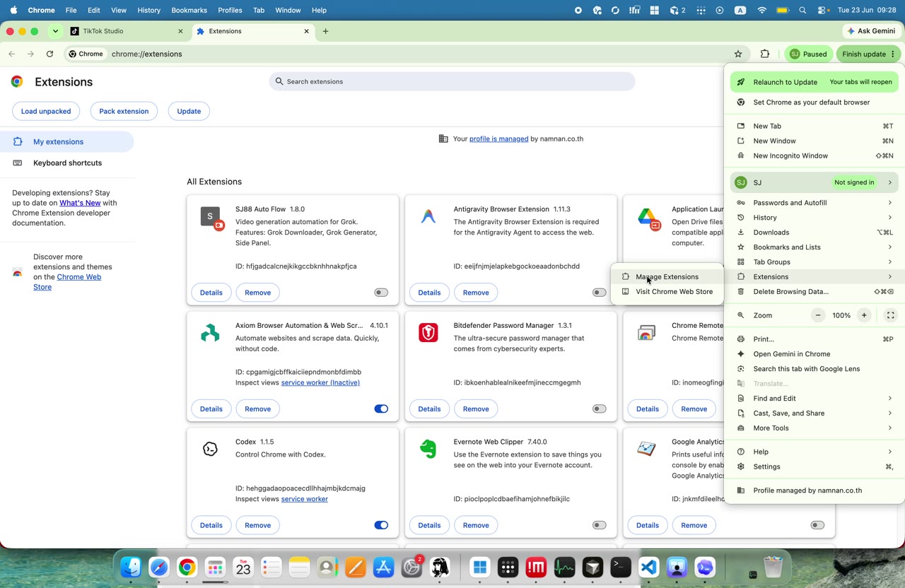Click the Pack extension button
The image size is (905, 588).
pyautogui.click(x=124, y=111)
